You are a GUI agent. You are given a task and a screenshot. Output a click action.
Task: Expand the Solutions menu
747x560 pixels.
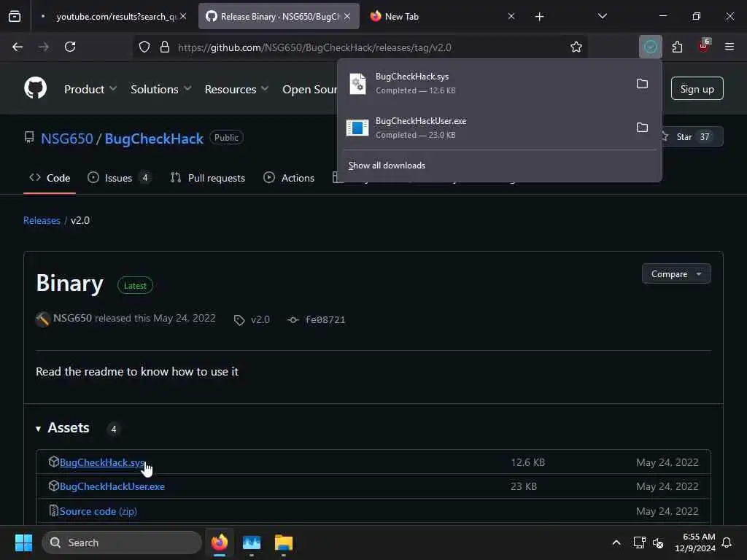(161, 89)
